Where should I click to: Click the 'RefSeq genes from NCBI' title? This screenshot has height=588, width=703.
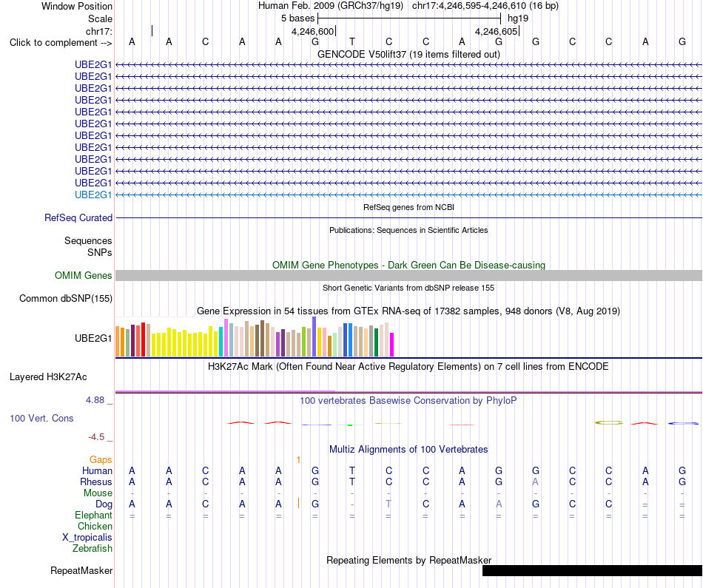point(408,207)
